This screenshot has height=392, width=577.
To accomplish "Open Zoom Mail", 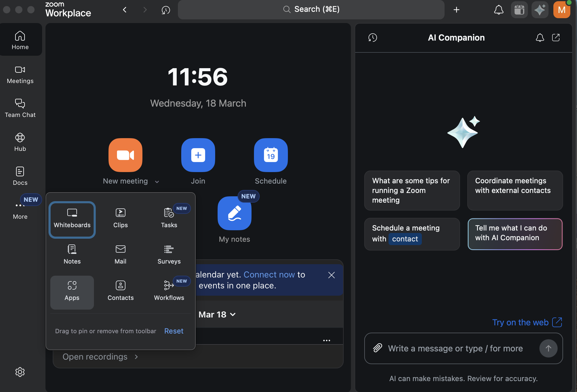I will (x=120, y=254).
